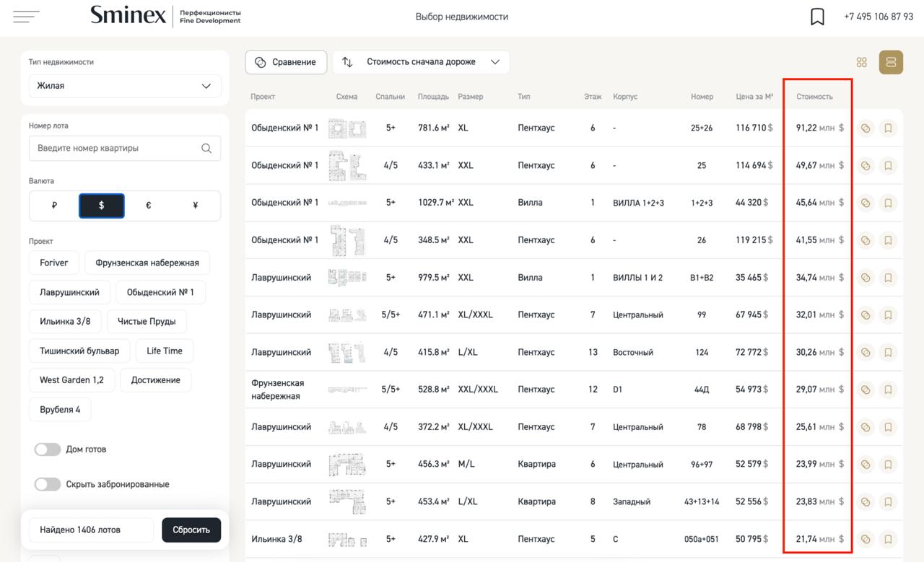924x562 pixels.
Task: Open floor plan thumbnail of 433.1 м² penthouse
Action: pyautogui.click(x=347, y=166)
